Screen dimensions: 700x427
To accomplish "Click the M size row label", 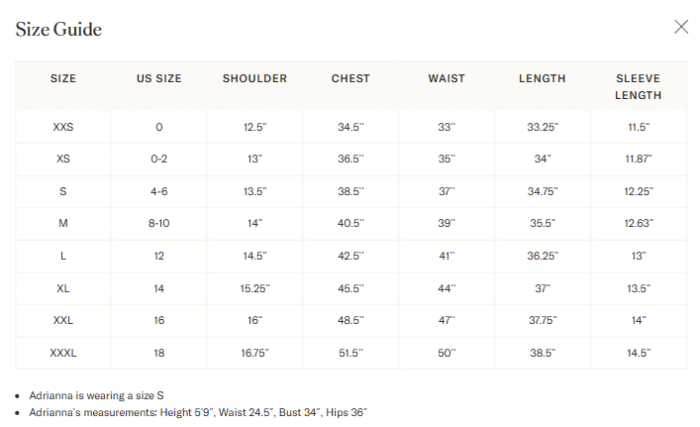I will (63, 223).
